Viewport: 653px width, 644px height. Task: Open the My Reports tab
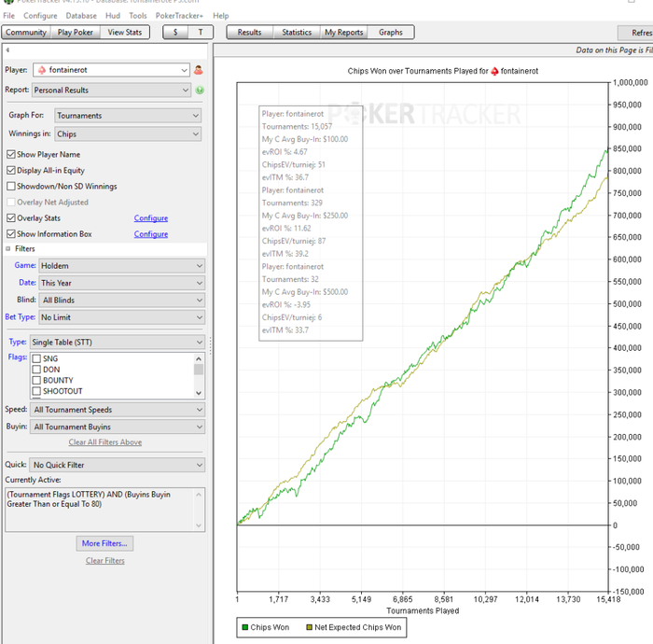[343, 32]
